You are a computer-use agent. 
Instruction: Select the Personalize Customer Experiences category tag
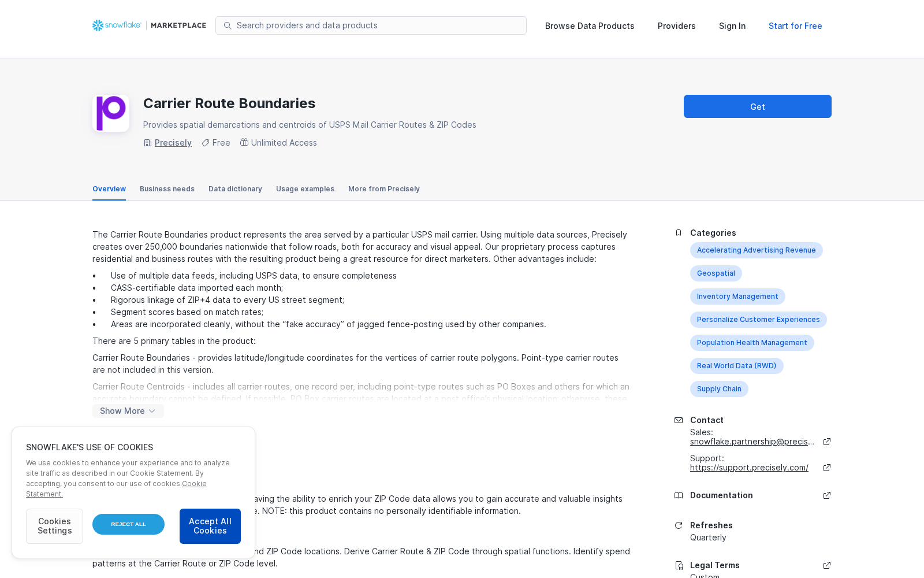[x=758, y=320]
